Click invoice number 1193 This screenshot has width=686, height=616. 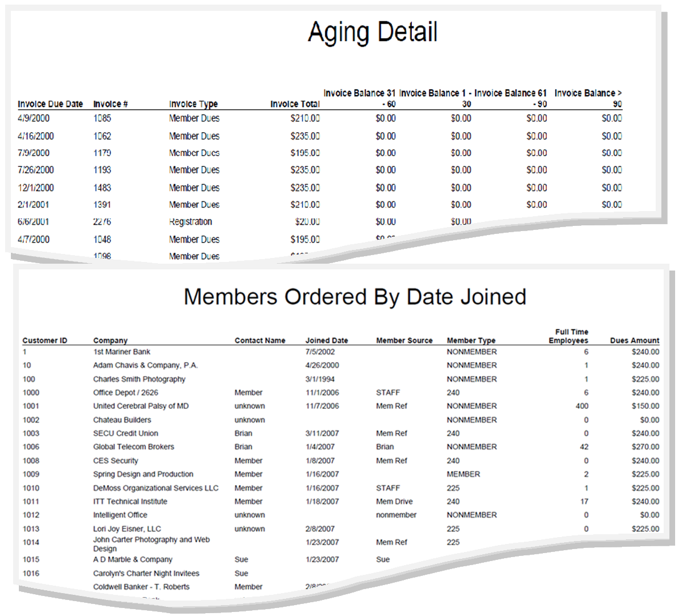click(x=102, y=170)
